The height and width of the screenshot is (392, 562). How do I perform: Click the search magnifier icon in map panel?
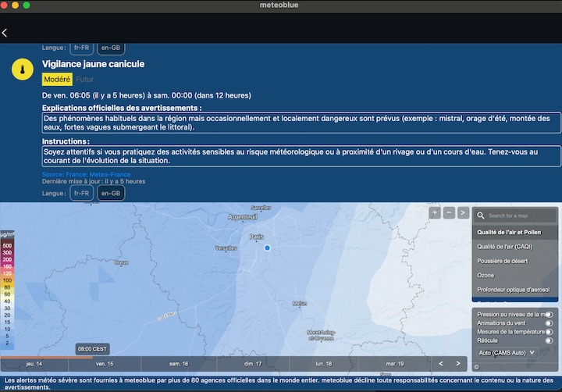click(x=482, y=216)
